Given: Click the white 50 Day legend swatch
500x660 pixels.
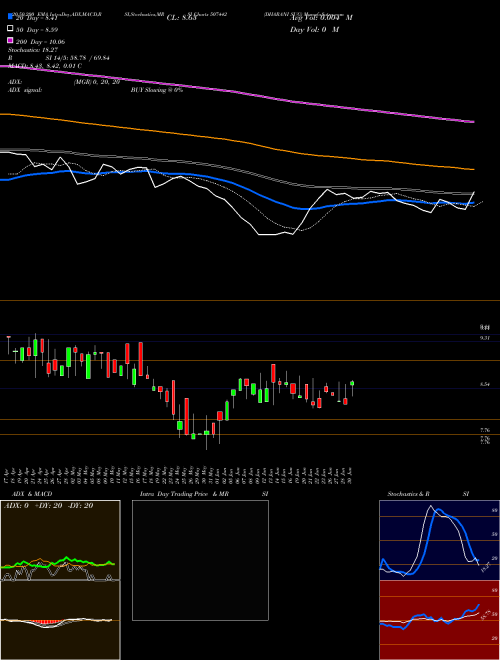Looking at the screenshot, I should point(11,29).
